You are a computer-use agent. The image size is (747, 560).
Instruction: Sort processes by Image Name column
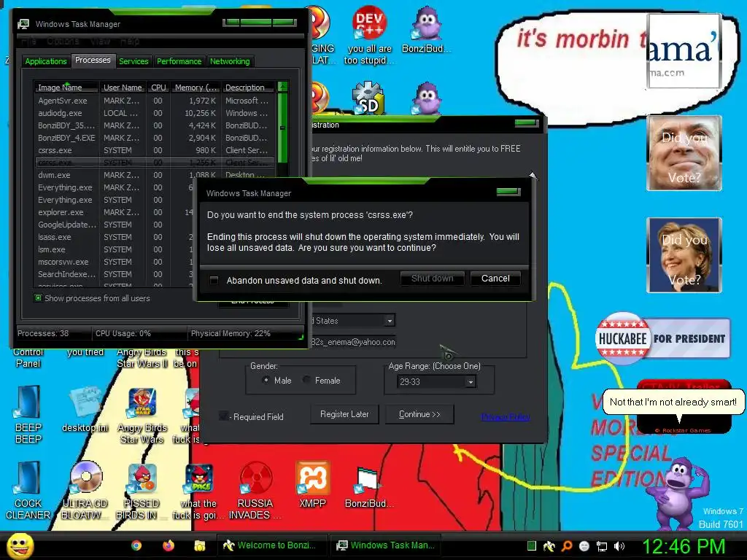66,87
